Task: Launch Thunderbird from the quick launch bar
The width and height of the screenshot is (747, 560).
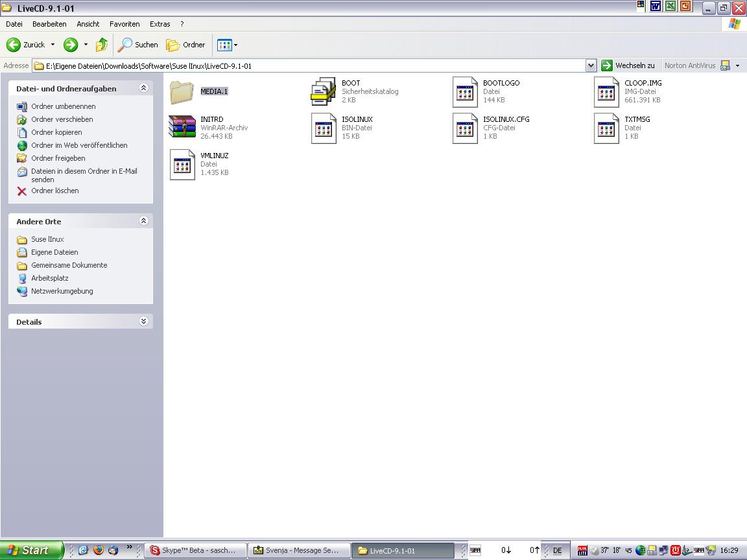Action: (113, 550)
